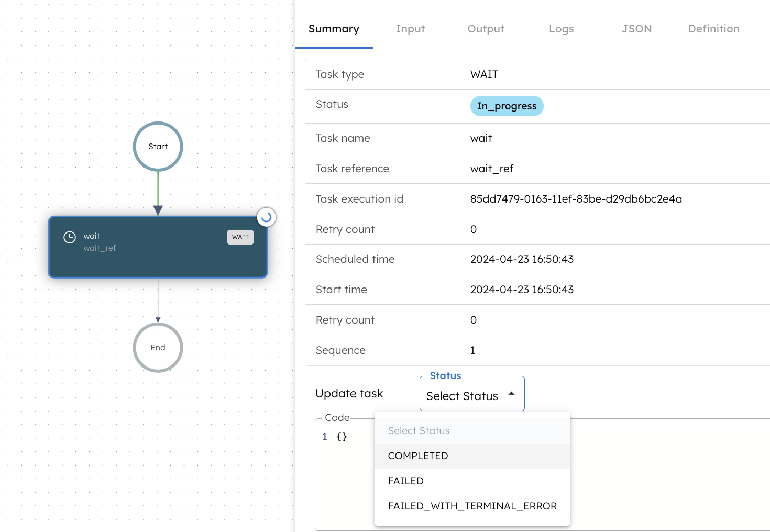The height and width of the screenshot is (532, 770).
Task: Select the wait_ref task node
Action: [x=158, y=247]
